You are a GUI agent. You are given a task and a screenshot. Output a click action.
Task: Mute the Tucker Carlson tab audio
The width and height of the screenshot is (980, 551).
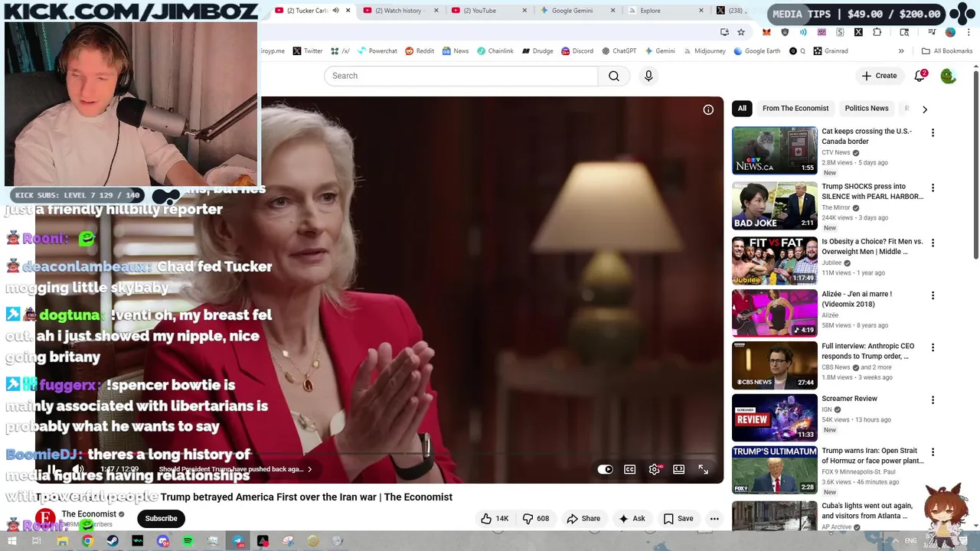click(x=335, y=11)
